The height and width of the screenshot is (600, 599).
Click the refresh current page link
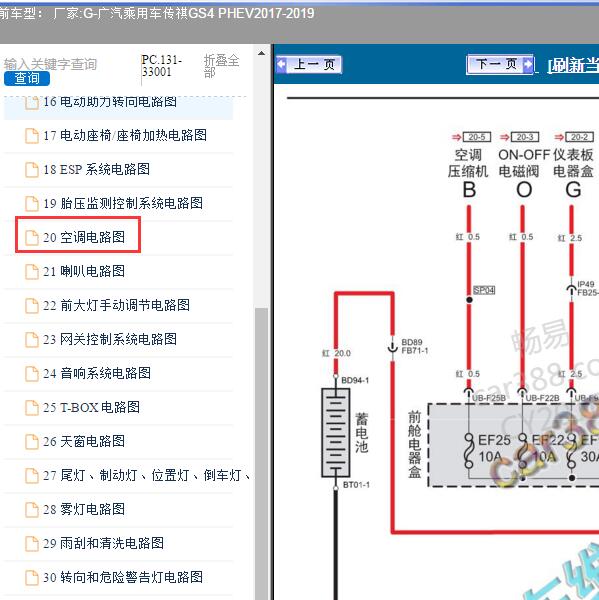click(x=573, y=65)
